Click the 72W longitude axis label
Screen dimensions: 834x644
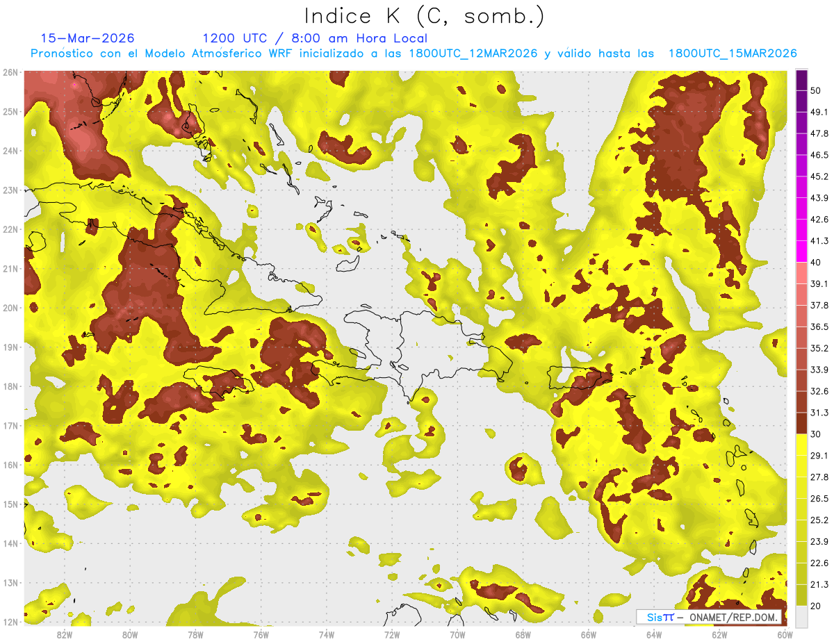click(x=392, y=635)
